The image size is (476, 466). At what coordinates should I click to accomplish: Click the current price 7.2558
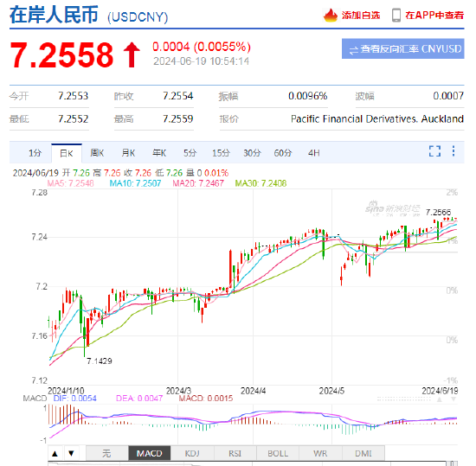coord(61,54)
